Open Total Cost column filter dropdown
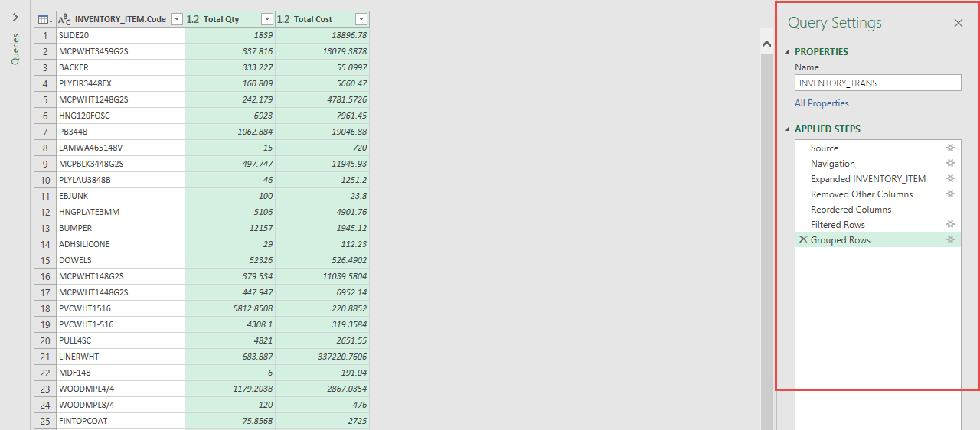The image size is (980, 430). click(361, 19)
